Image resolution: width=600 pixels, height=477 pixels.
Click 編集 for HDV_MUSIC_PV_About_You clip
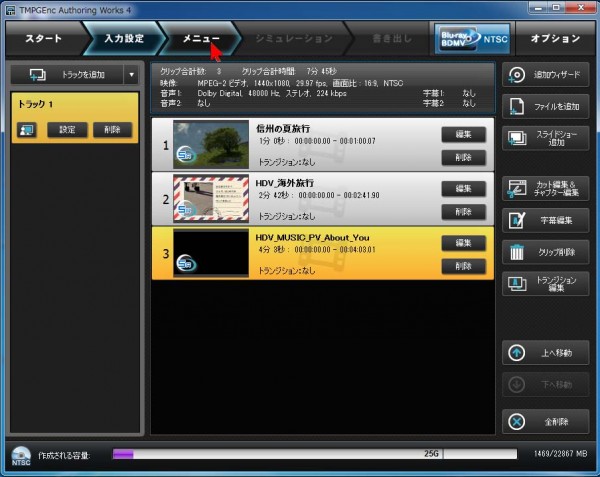point(463,243)
